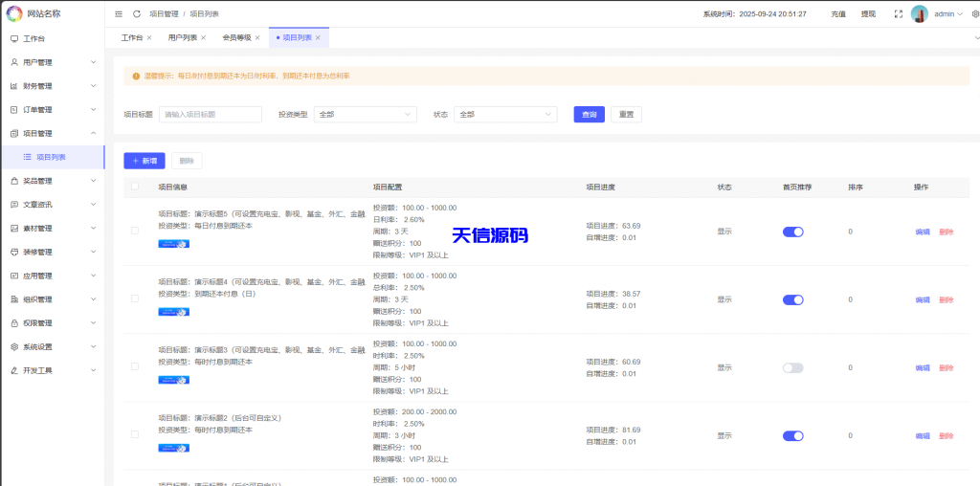Click the blue 查询 search button
Screen dimensions: 980x486
pos(589,115)
